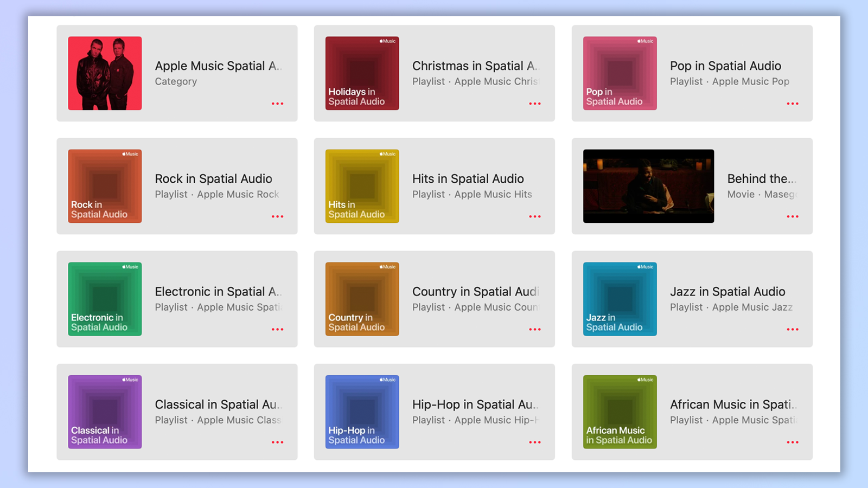Screen dimensions: 868x488
Task: Open the Jazz in Spatial Audio playlist title
Action: (x=728, y=291)
